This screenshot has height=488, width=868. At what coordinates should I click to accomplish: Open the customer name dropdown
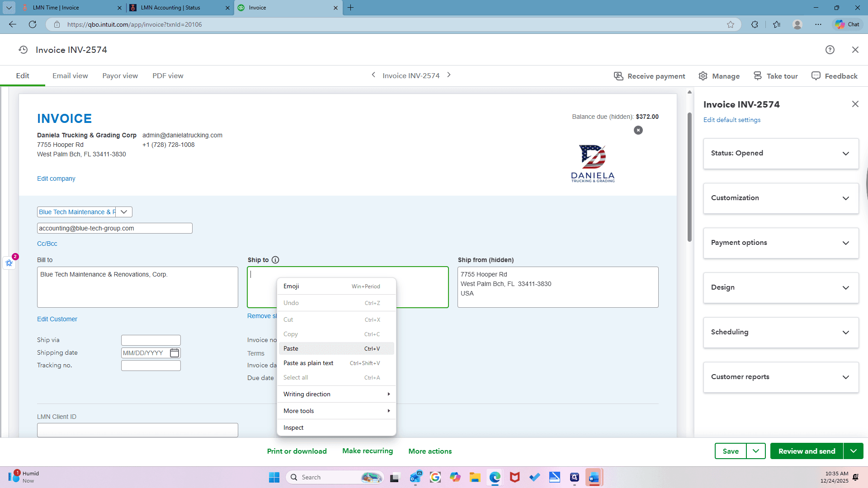pyautogui.click(x=124, y=212)
